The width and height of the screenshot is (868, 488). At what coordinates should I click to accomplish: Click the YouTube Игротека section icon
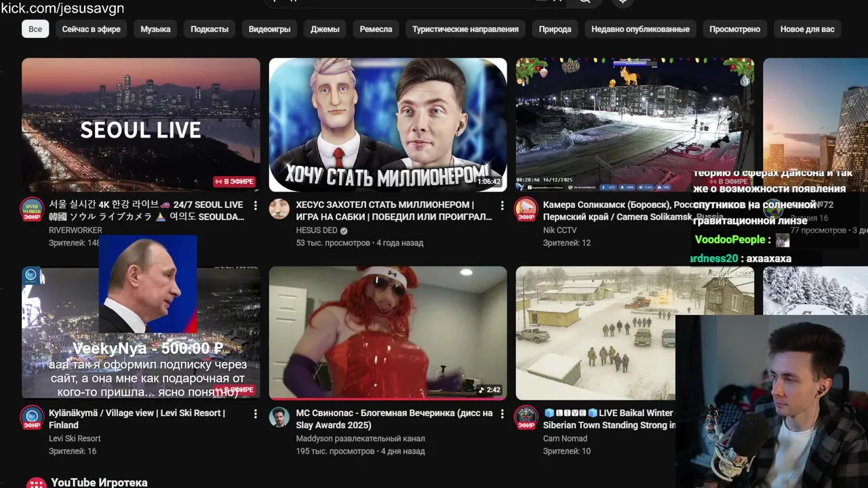(x=36, y=483)
